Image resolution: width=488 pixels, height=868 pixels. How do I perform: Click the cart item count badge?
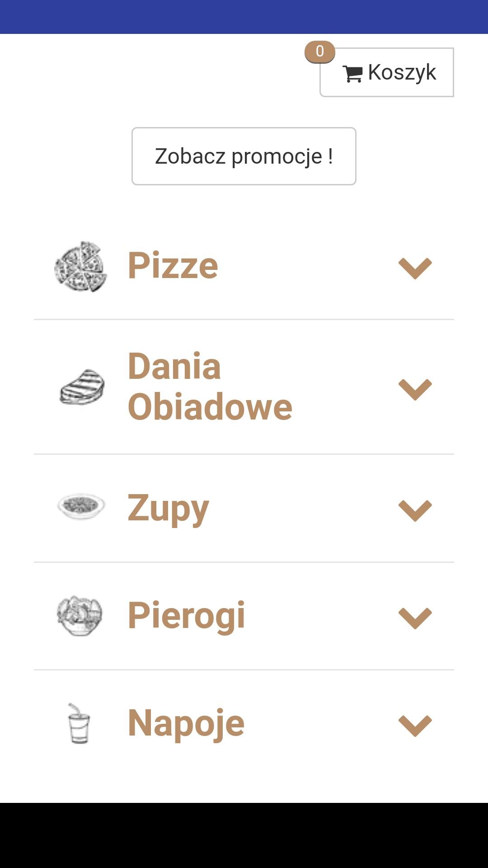coord(320,52)
